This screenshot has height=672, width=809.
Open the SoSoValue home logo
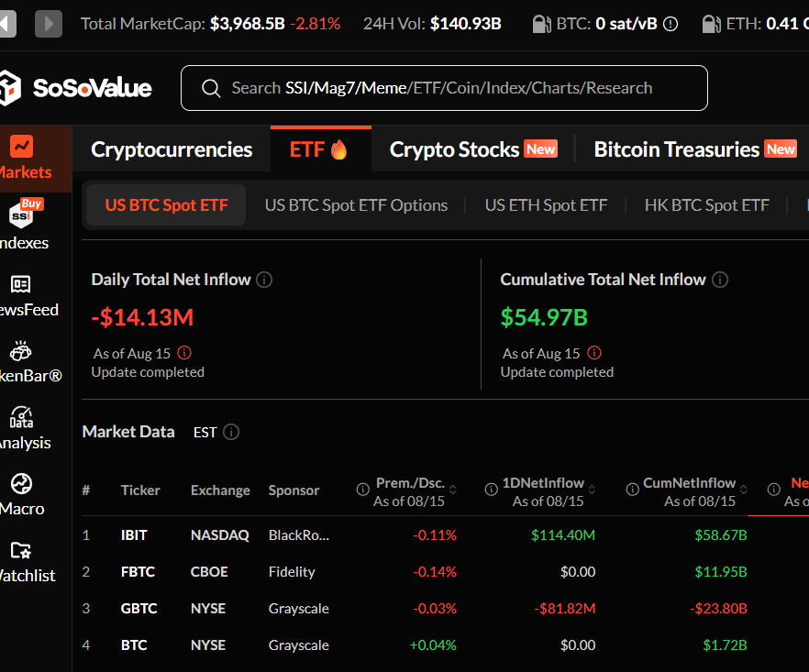[76, 88]
